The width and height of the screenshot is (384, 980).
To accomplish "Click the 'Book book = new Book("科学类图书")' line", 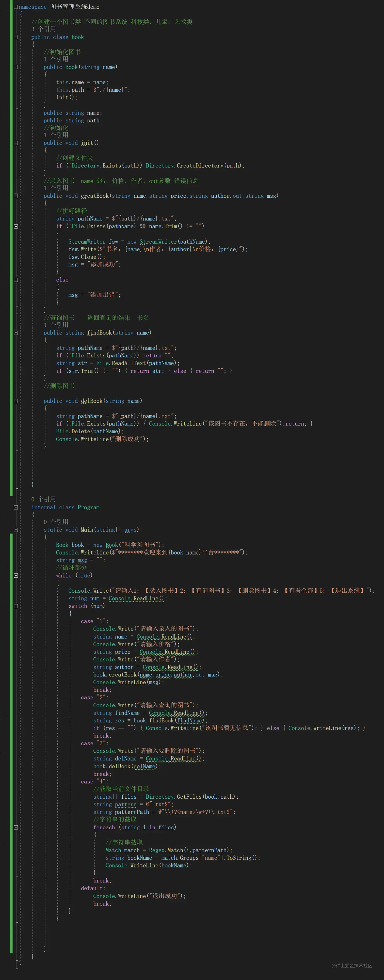I will click(x=110, y=545).
